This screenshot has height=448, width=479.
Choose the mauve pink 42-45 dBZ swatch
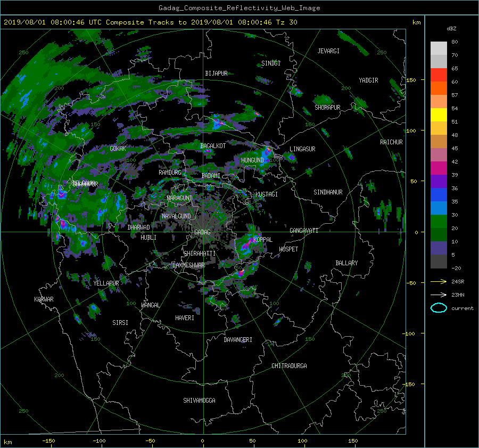[439, 154]
